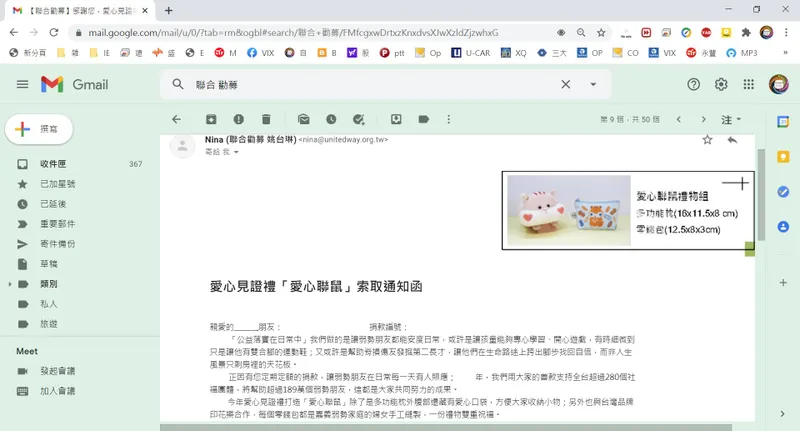Open the sent mail folder

click(79, 244)
